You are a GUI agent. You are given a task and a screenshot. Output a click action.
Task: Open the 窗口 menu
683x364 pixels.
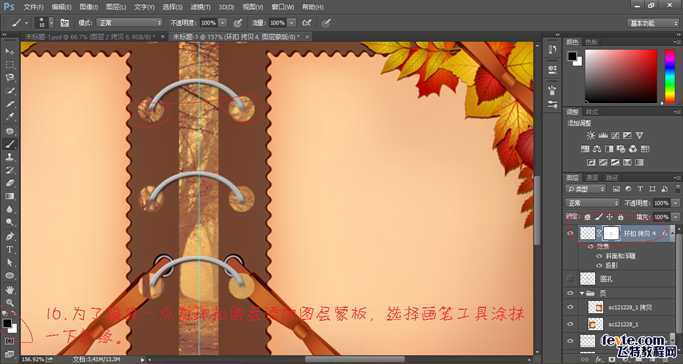[x=282, y=7]
